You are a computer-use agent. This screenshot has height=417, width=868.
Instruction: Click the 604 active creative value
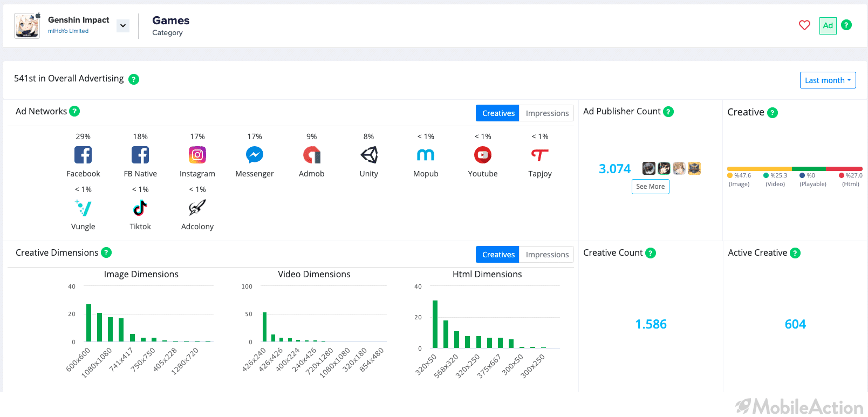[795, 324]
